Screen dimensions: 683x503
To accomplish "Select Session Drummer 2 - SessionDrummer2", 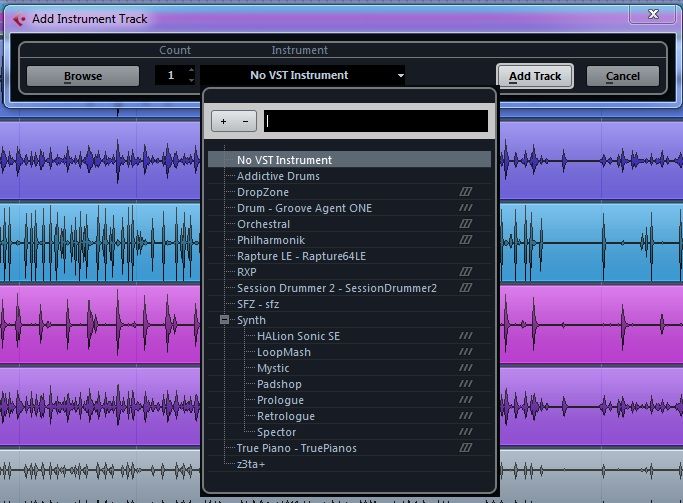I will pyautogui.click(x=349, y=288).
